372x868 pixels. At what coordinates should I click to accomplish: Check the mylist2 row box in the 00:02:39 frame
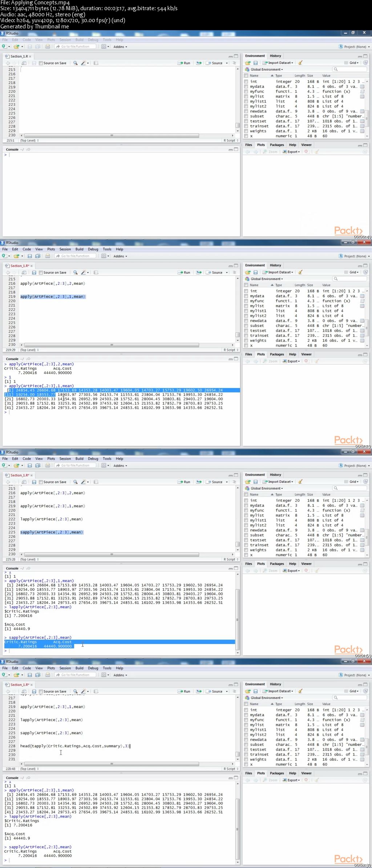click(x=246, y=735)
